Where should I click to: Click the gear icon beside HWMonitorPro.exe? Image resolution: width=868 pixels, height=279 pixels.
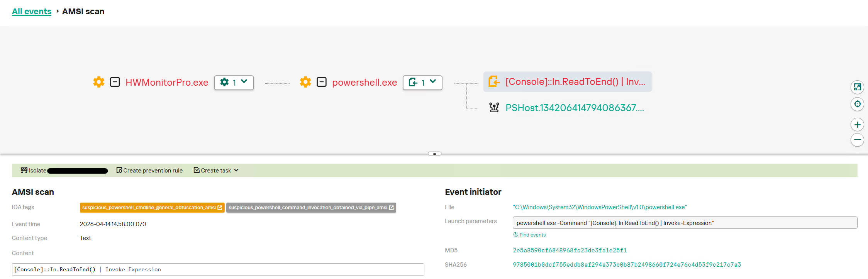99,82
